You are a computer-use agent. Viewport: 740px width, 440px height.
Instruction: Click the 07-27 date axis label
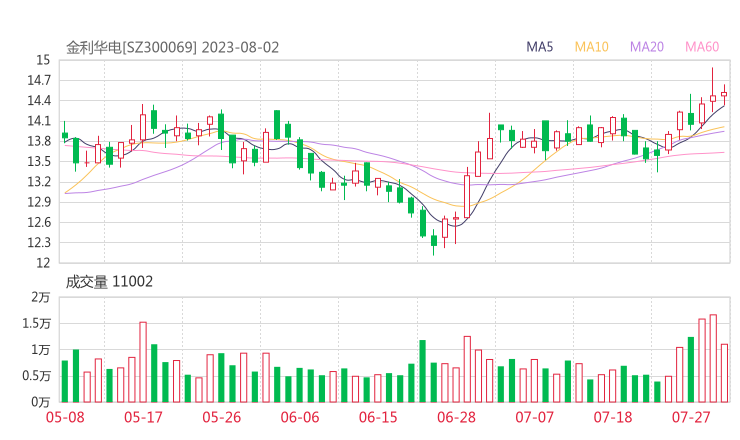[691, 417]
